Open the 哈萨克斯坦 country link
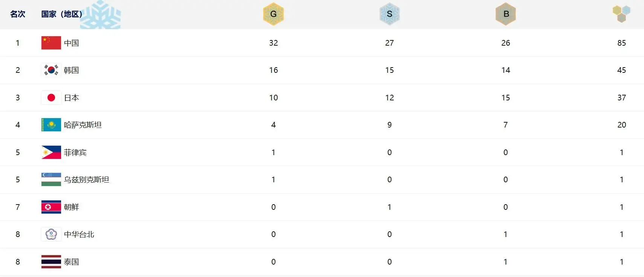Image resolution: width=644 pixels, height=277 pixels. [83, 125]
